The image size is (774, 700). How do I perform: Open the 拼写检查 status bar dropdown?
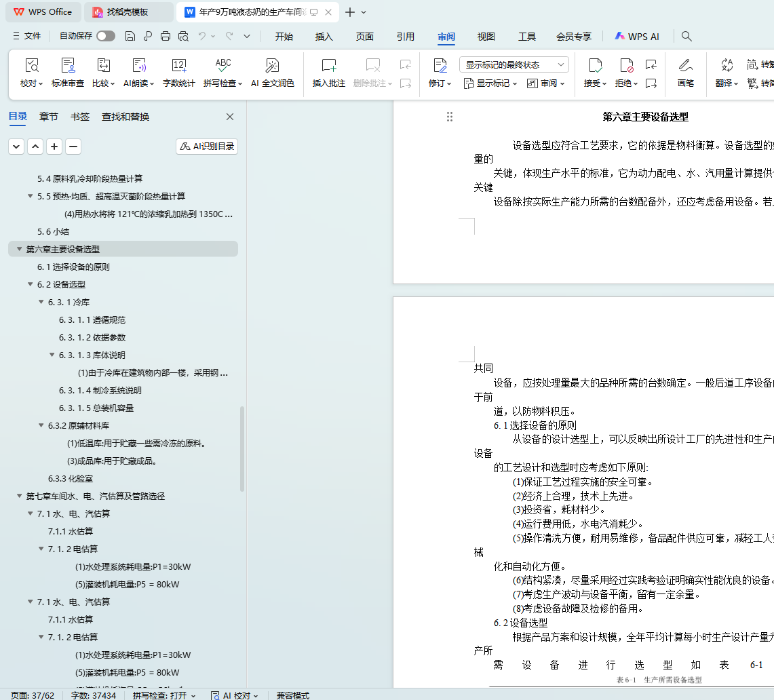click(x=165, y=695)
